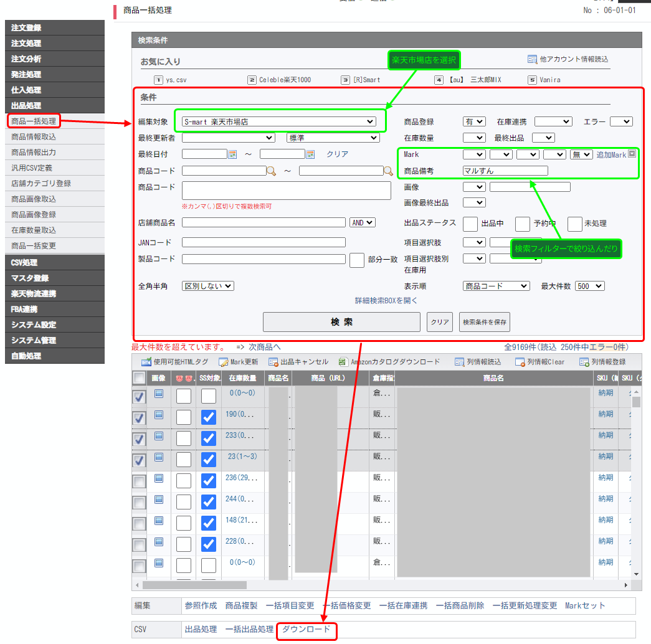This screenshot has height=644, width=651.
Task: Click the ダウンロード link in CSV row
Action: (x=306, y=630)
